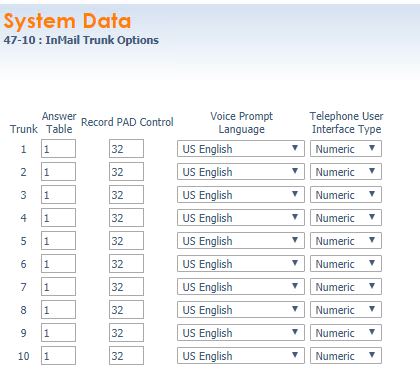This screenshot has width=420, height=374.
Task: Click trunk number 10 row label
Action: [x=24, y=356]
